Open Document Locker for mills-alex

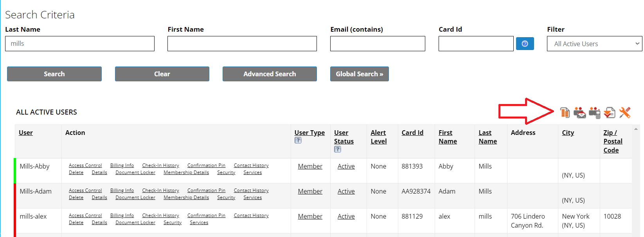(x=135, y=223)
